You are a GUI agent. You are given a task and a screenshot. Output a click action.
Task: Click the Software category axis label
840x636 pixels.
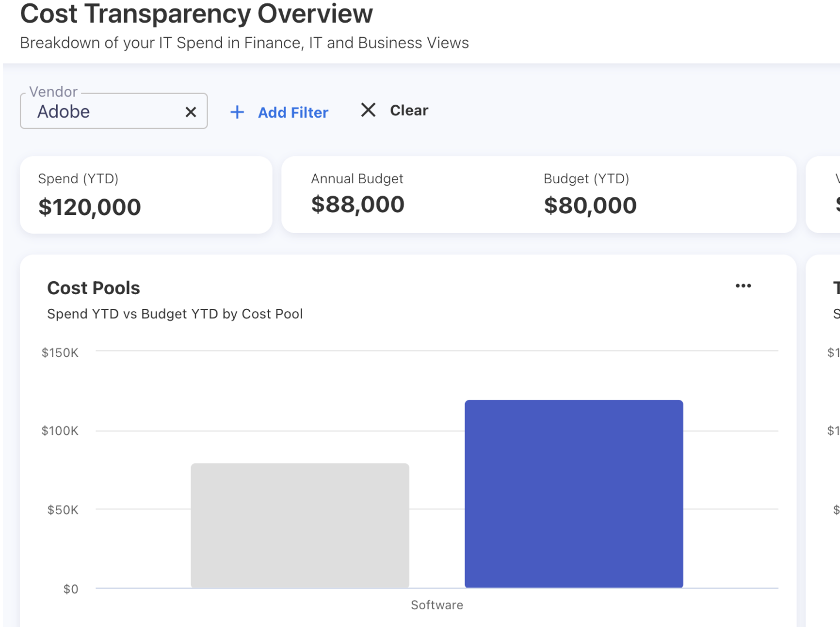tap(436, 605)
